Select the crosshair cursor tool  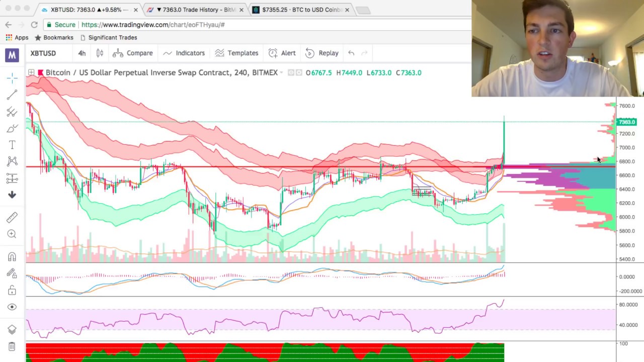pyautogui.click(x=12, y=78)
